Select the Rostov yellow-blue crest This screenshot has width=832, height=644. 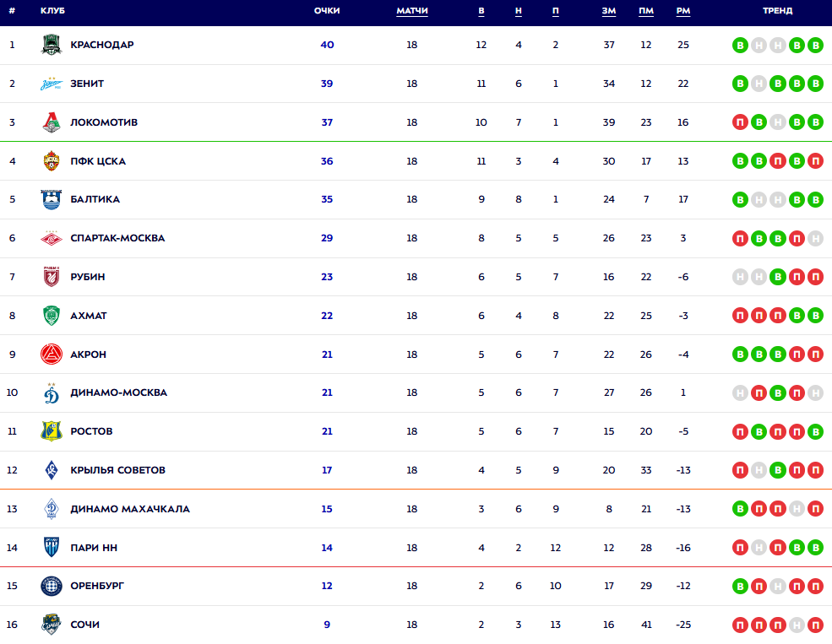(x=52, y=431)
